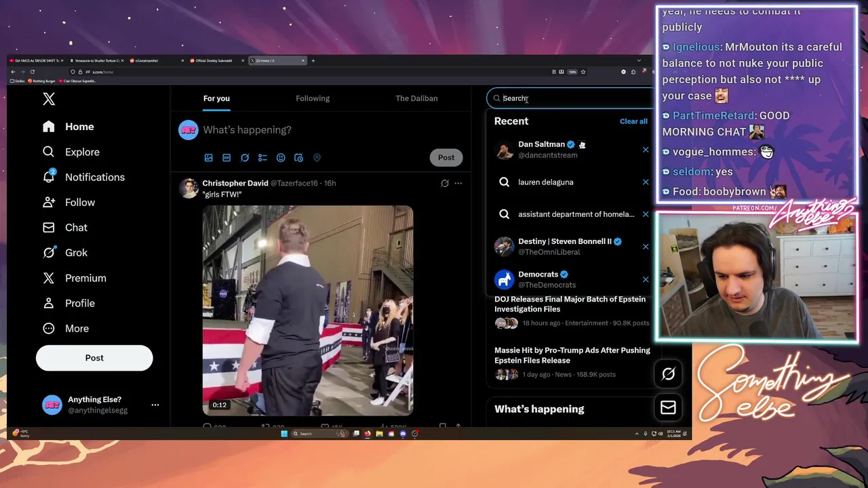Open the emoji picker in the composer

coord(281,157)
